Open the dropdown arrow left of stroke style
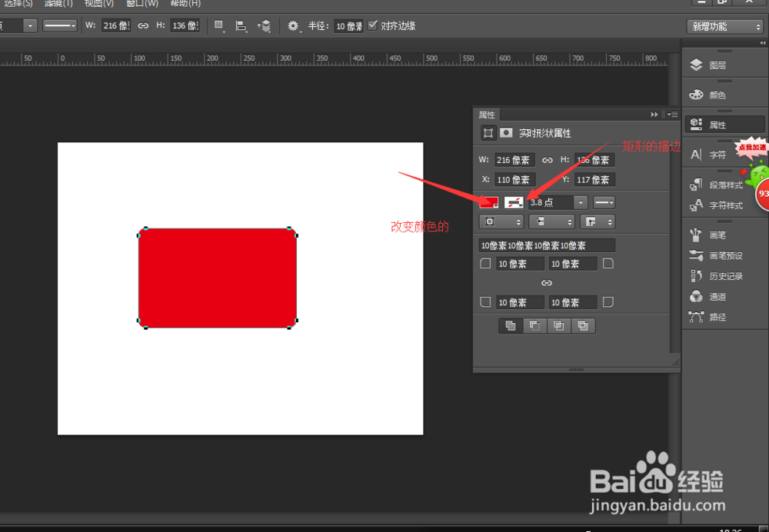This screenshot has height=532, width=769. [x=30, y=25]
